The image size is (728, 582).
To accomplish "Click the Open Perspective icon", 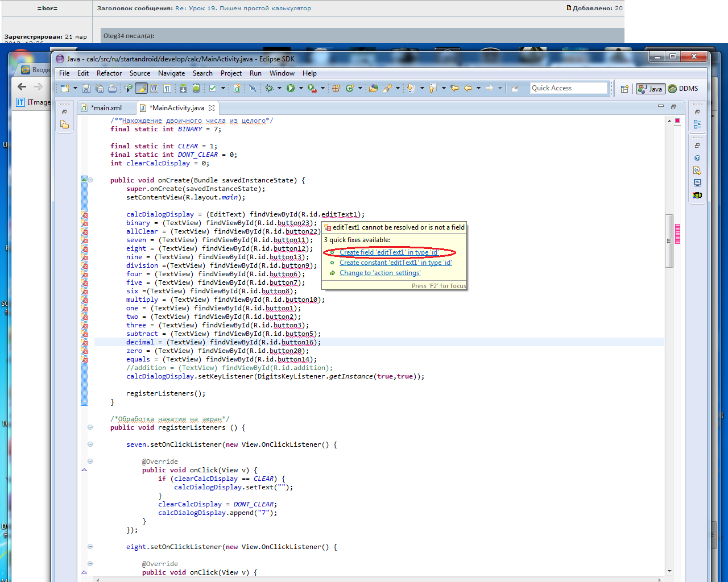I will click(x=624, y=89).
